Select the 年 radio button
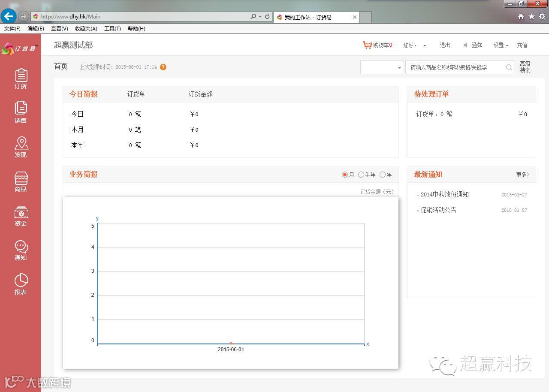The height and width of the screenshot is (392, 549). click(x=383, y=175)
